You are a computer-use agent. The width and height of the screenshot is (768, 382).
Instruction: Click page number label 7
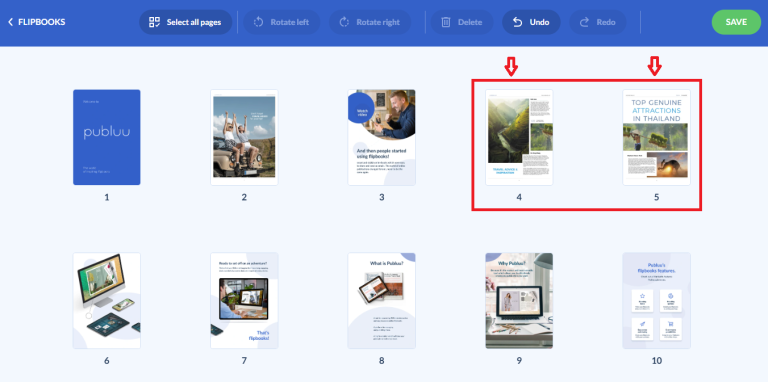244,361
